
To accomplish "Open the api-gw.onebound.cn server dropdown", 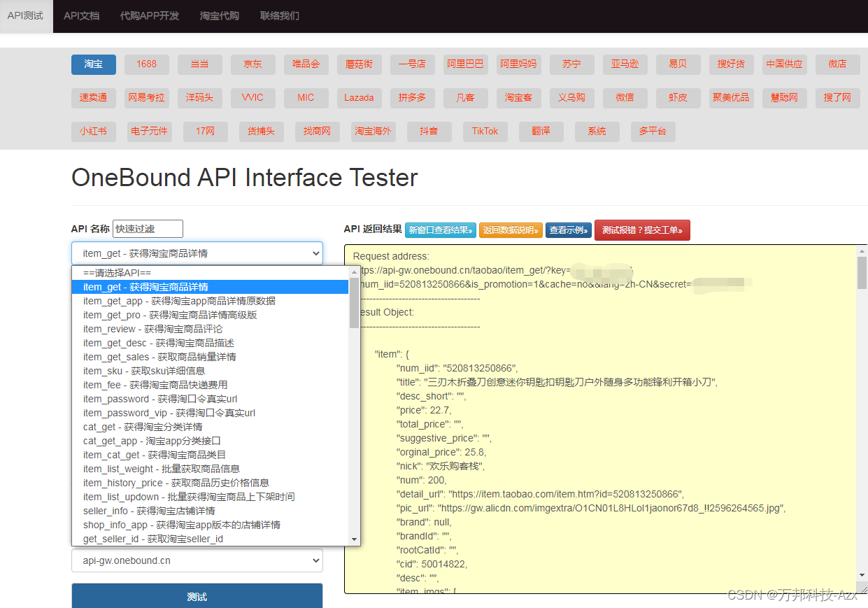I will click(x=197, y=561).
